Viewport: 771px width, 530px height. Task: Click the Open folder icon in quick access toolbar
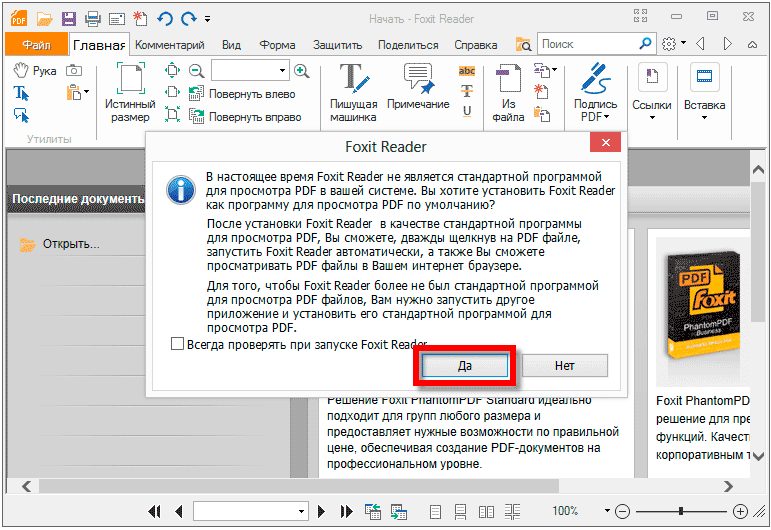click(x=44, y=19)
